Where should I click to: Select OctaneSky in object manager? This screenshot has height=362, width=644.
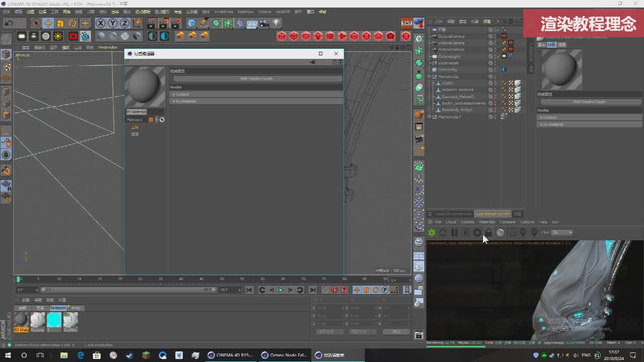click(x=448, y=70)
